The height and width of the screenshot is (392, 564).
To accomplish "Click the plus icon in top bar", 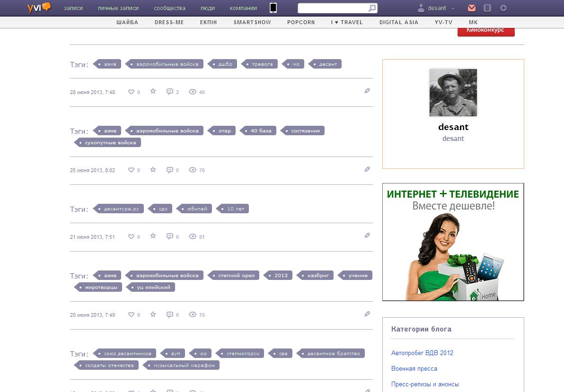I will coord(503,8).
